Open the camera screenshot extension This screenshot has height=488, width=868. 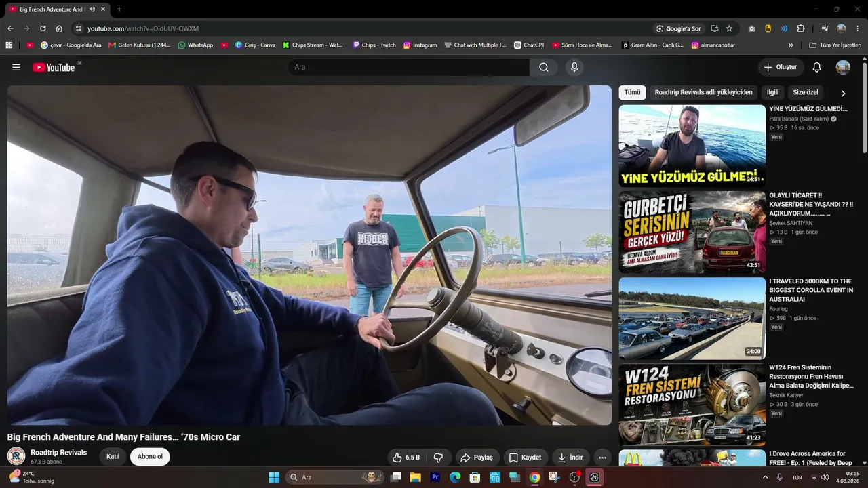pos(752,28)
